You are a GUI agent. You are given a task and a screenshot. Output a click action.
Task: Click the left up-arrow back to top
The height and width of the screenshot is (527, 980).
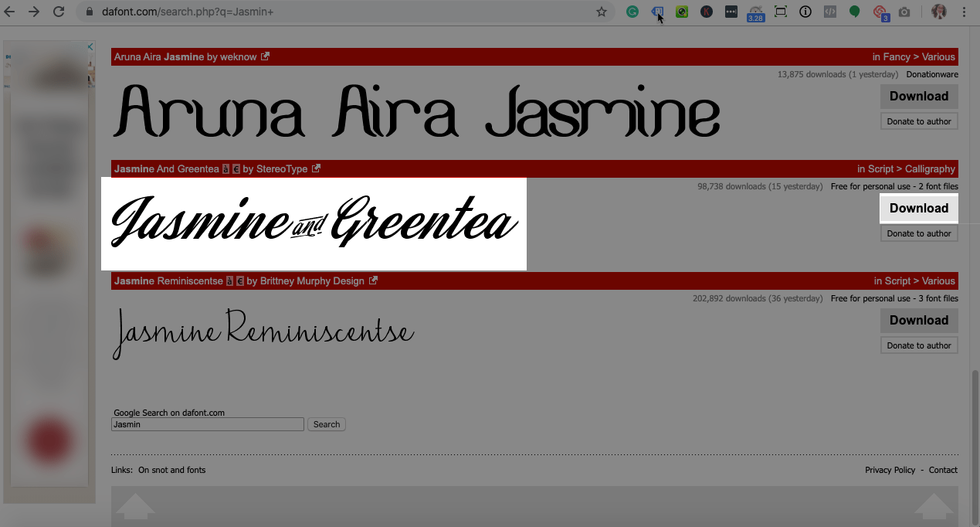135,506
